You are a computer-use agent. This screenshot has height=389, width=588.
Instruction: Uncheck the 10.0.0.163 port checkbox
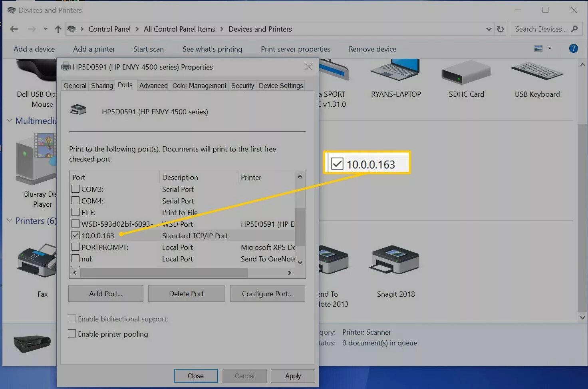(x=75, y=235)
